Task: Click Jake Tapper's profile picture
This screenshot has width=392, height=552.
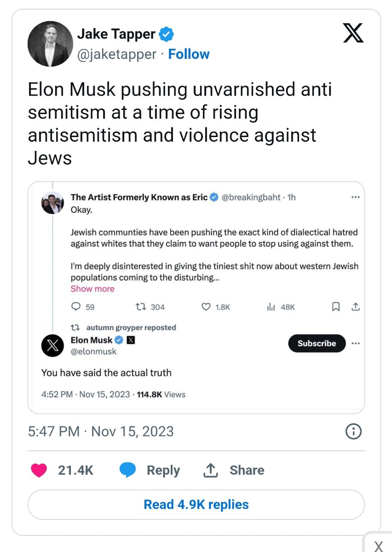Action: point(51,44)
